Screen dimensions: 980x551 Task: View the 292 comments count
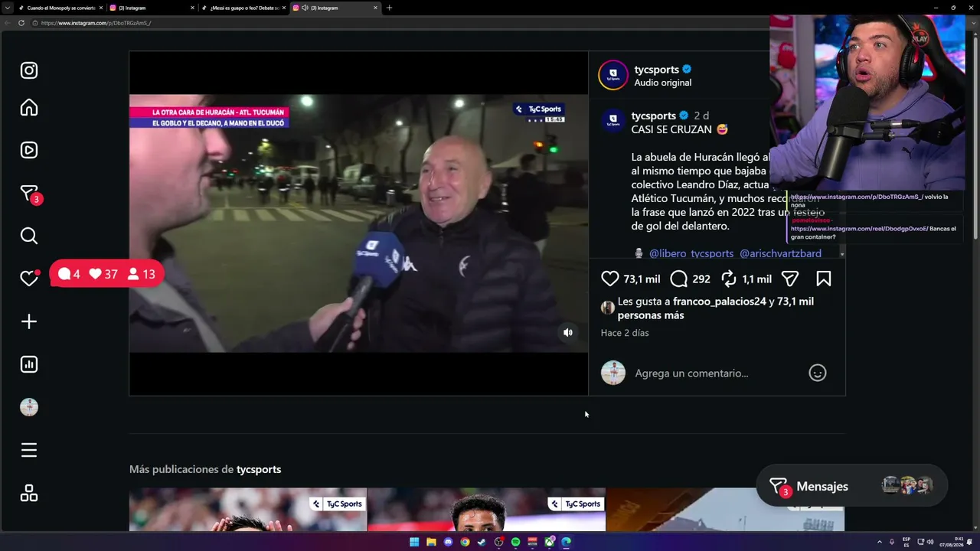pos(701,279)
